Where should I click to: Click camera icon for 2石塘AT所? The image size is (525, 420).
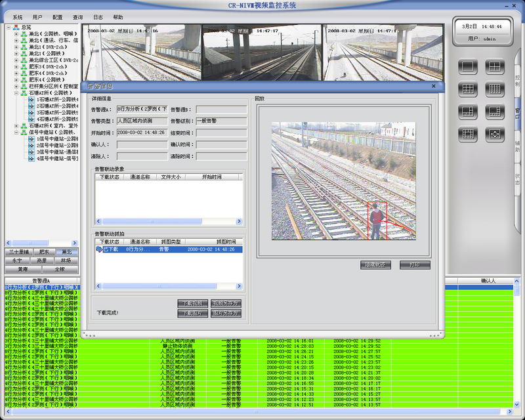tap(31, 106)
